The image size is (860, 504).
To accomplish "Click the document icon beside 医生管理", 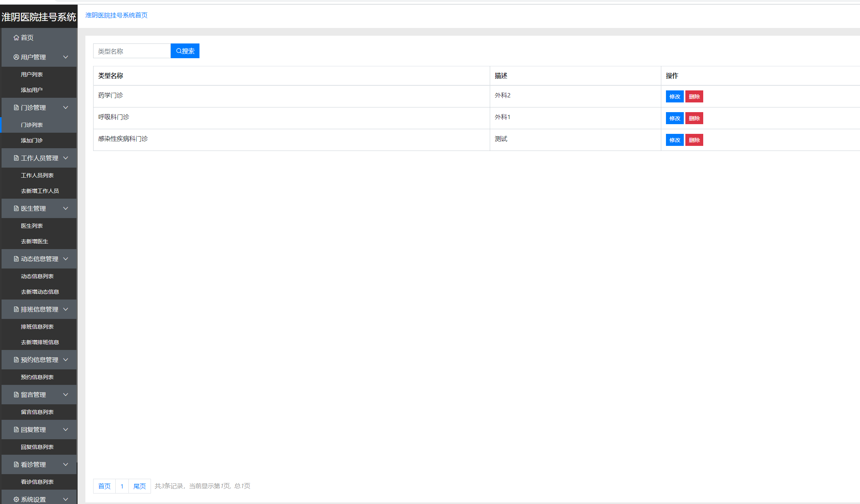I will (x=16, y=208).
